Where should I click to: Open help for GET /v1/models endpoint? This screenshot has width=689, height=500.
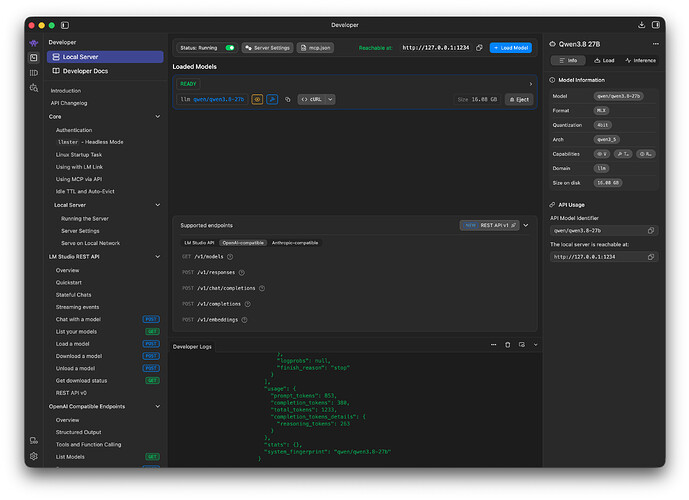pos(230,257)
